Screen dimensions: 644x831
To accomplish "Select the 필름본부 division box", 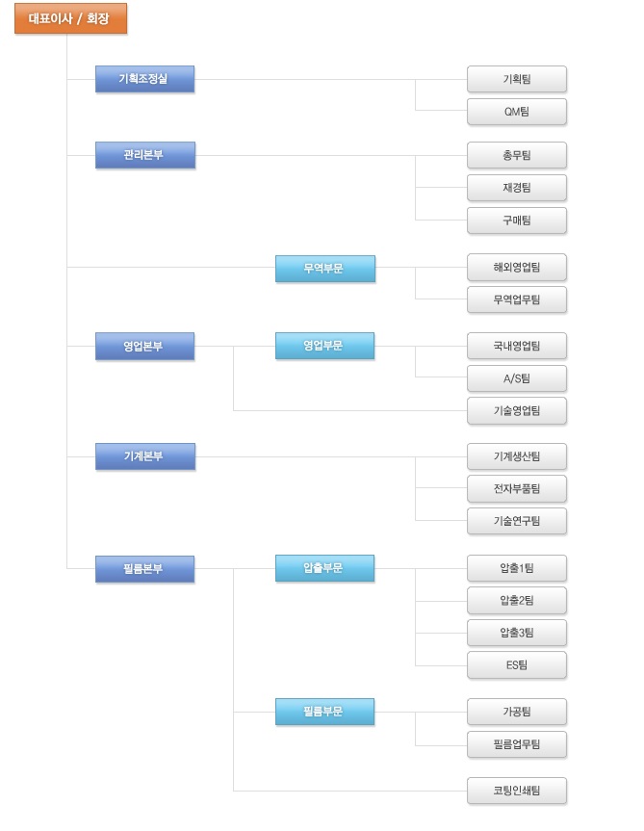I will (x=144, y=569).
